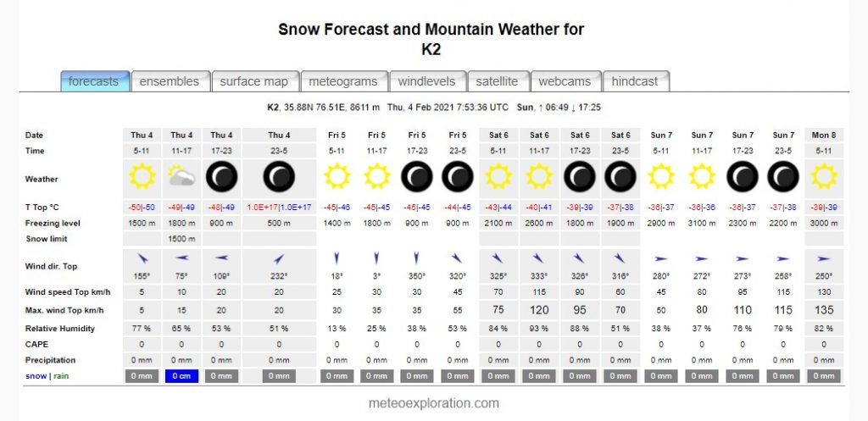Open the webcams tab
The image size is (868, 421).
click(565, 81)
